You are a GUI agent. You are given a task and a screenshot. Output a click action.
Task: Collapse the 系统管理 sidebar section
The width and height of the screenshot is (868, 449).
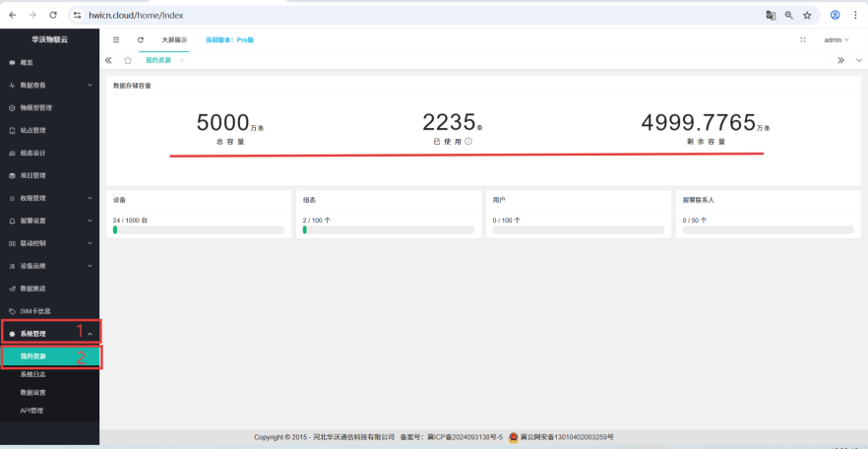click(49, 334)
